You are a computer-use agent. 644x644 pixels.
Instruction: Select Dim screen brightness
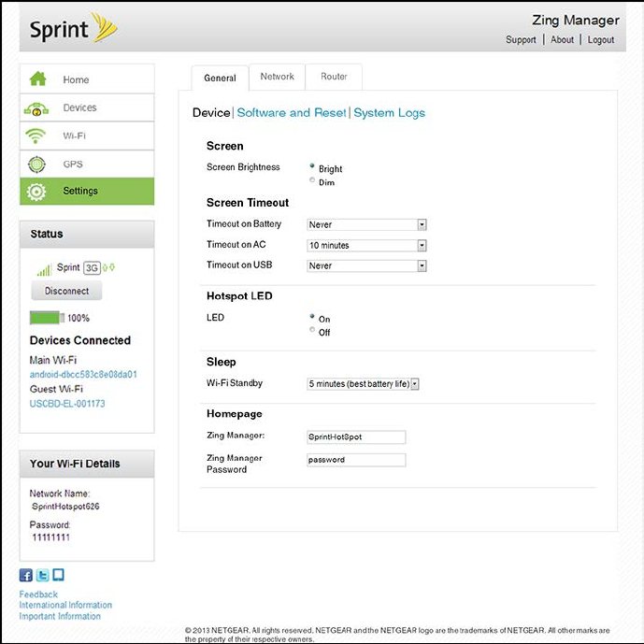312,179
